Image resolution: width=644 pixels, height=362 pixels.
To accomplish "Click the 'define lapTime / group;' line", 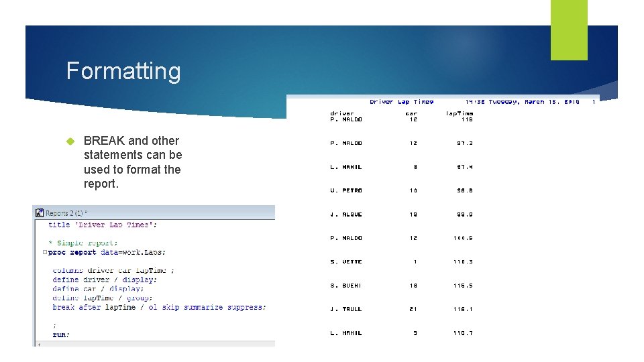I will (x=102, y=298).
